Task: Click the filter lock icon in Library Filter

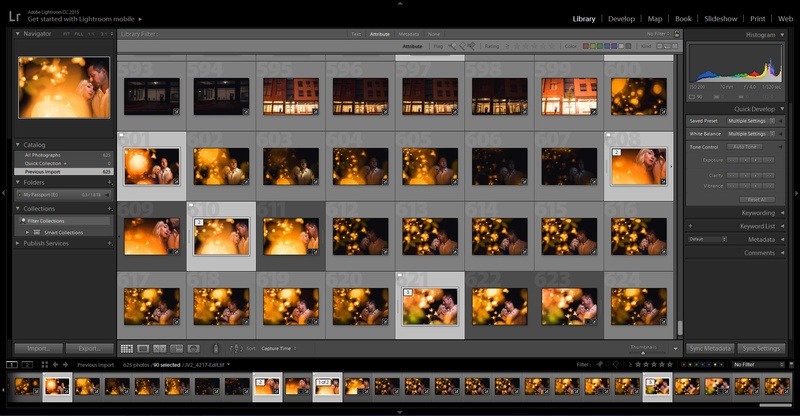Action: [675, 34]
